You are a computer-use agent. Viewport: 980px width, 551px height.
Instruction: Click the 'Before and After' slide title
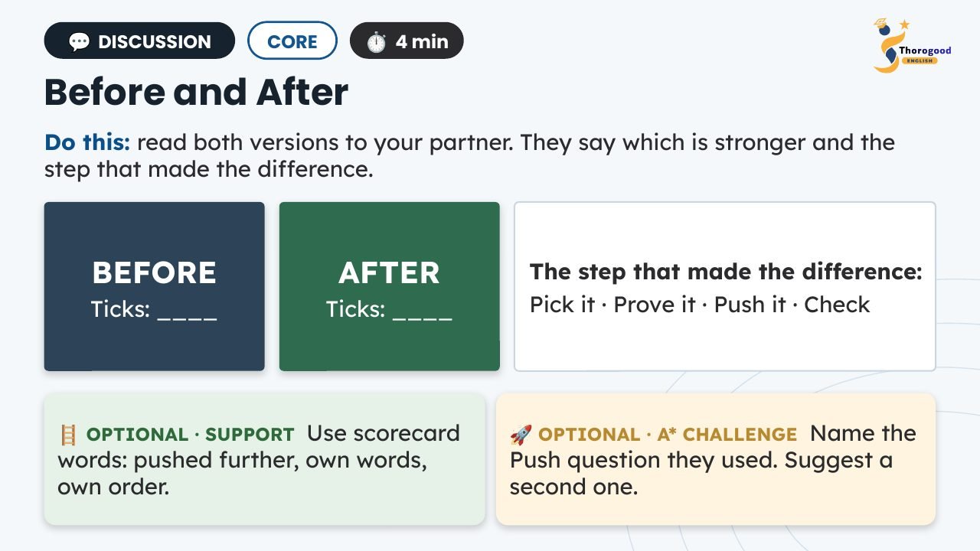tap(196, 93)
